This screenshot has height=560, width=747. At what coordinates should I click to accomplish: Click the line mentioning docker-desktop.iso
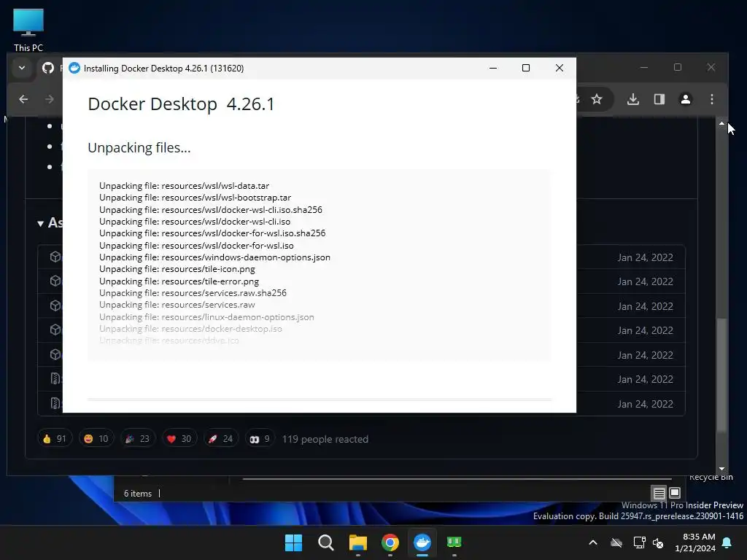point(190,329)
